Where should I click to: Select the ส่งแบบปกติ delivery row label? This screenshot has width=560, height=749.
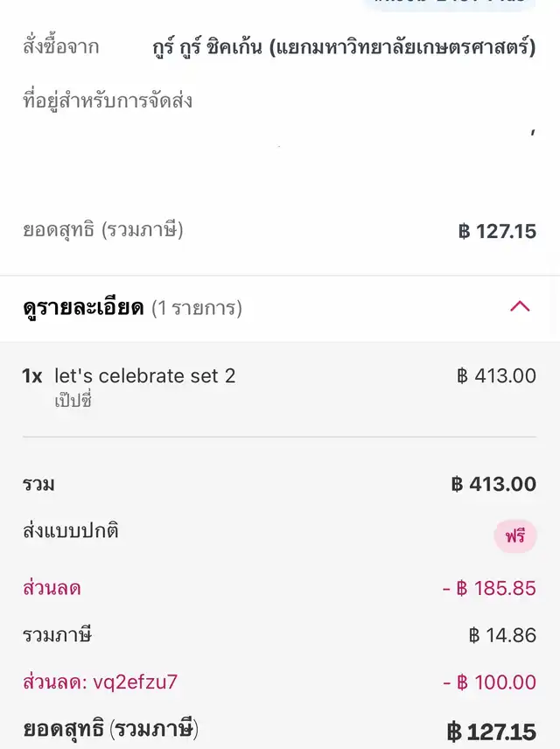[x=71, y=531]
